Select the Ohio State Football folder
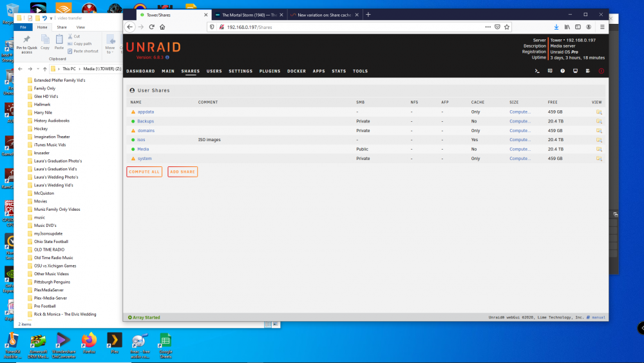 (x=51, y=242)
